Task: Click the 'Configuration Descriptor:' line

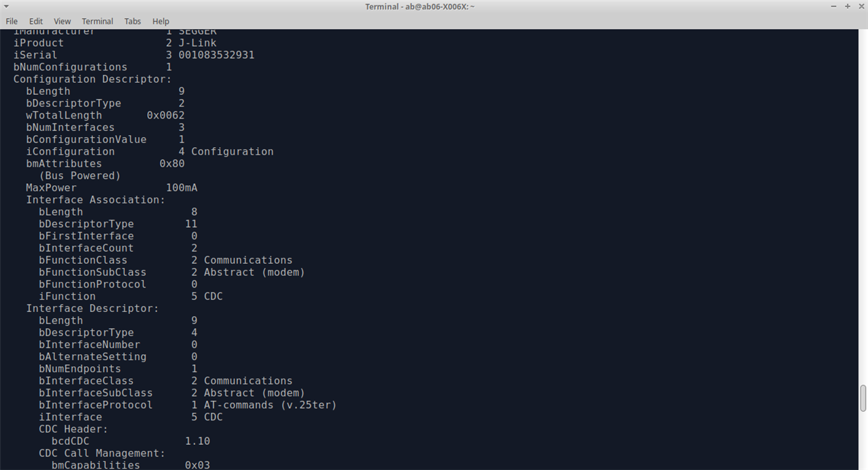Action: 92,79
